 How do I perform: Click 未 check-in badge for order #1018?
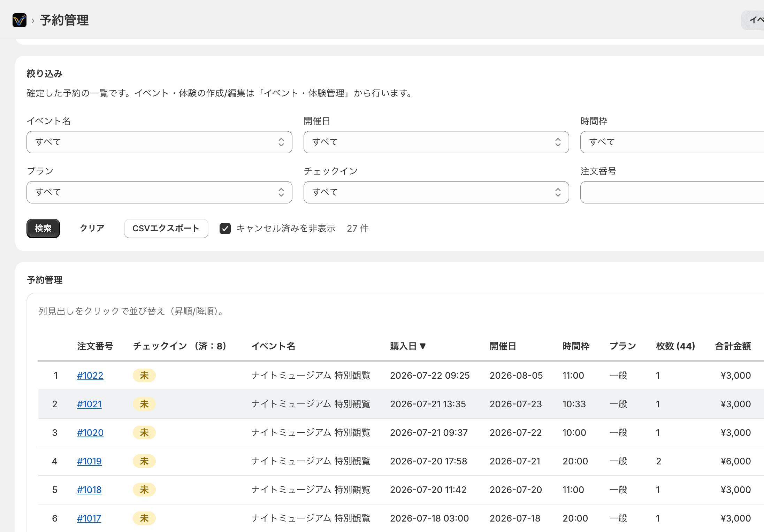coord(144,490)
